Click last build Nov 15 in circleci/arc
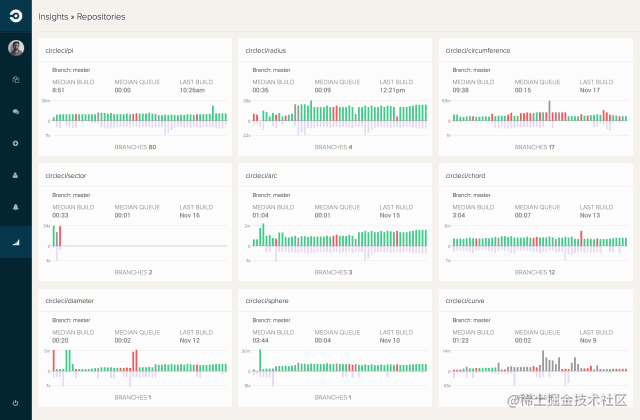This screenshot has width=640, height=420. pos(390,215)
